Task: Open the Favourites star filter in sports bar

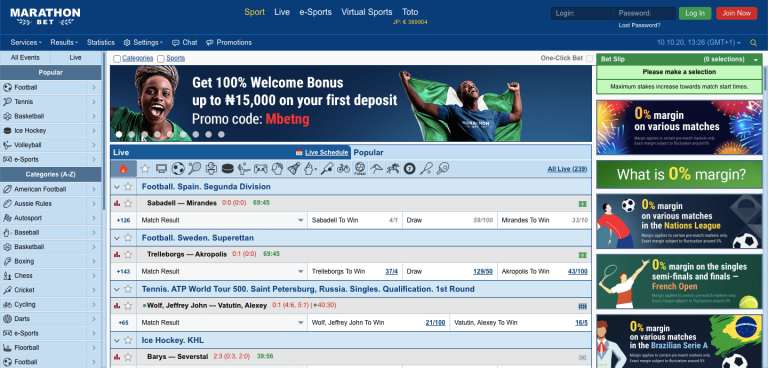Action: (145, 169)
